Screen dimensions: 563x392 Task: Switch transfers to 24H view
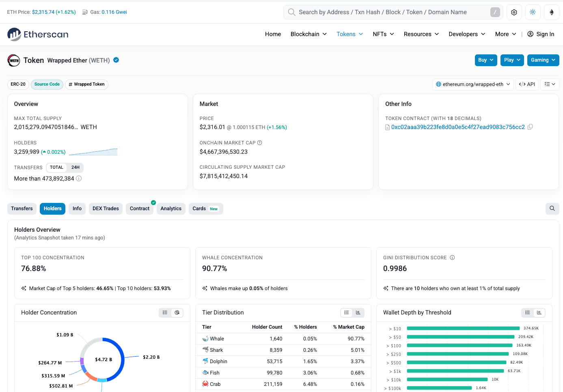point(75,168)
